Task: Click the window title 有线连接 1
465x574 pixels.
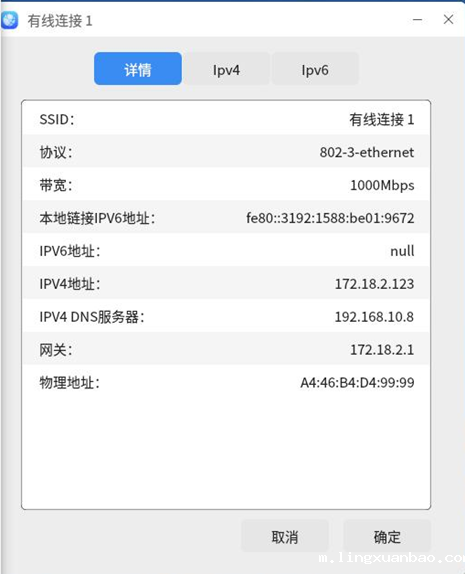Action: coord(60,21)
